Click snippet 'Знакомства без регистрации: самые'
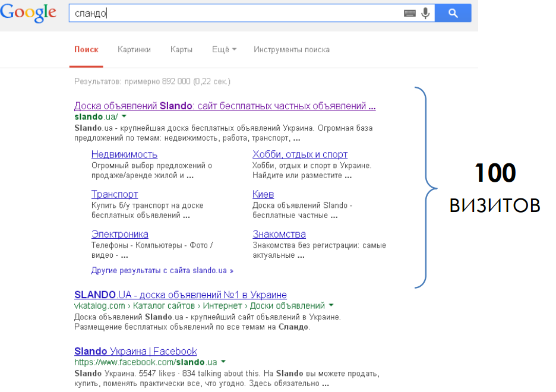 click(319, 245)
